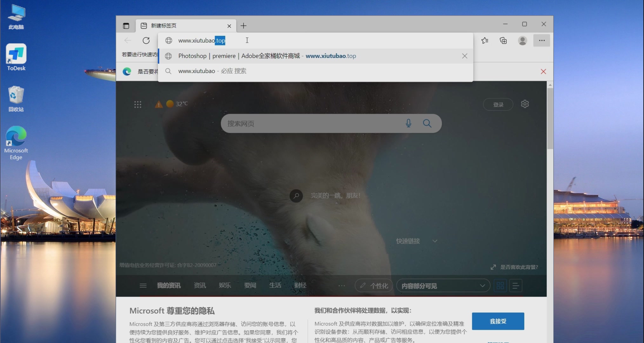Start voice search with microphone icon
Image resolution: width=644 pixels, height=343 pixels.
pyautogui.click(x=408, y=123)
